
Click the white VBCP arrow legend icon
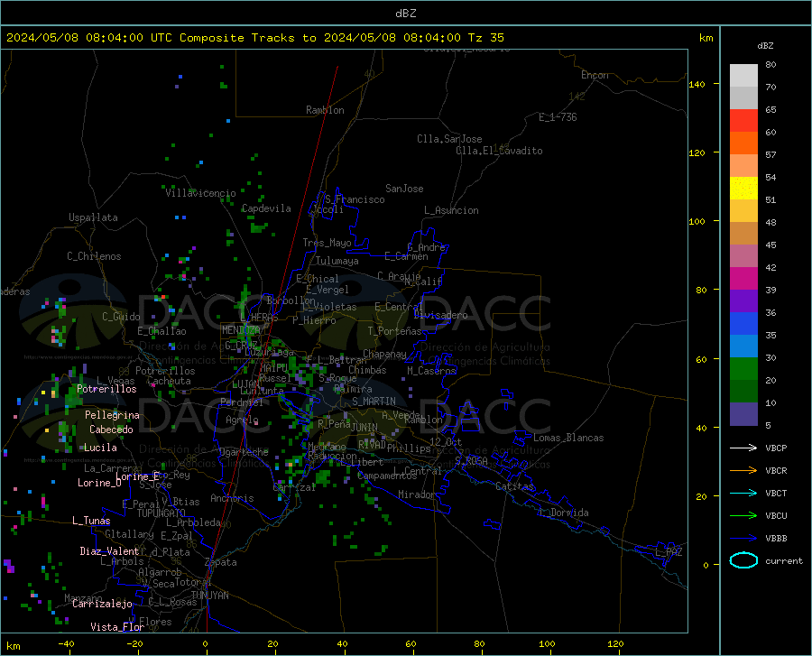743,448
